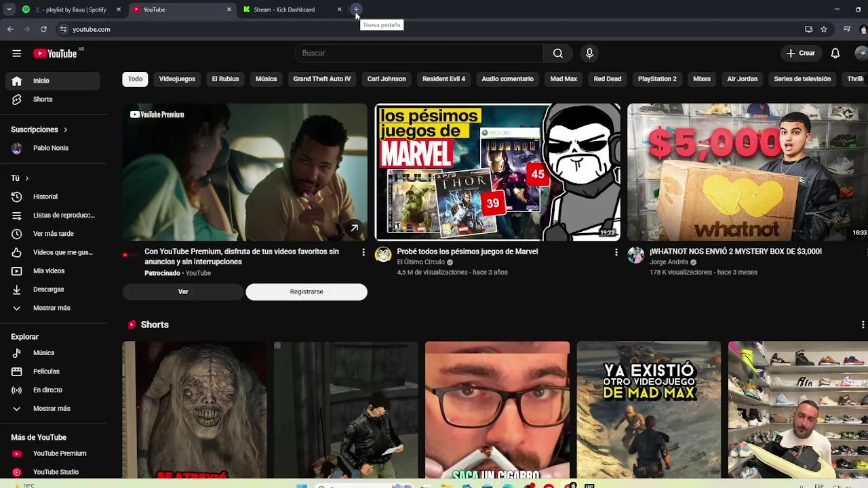Open YouTube Premium in the sidebar
868x488 pixels.
pos(53,453)
